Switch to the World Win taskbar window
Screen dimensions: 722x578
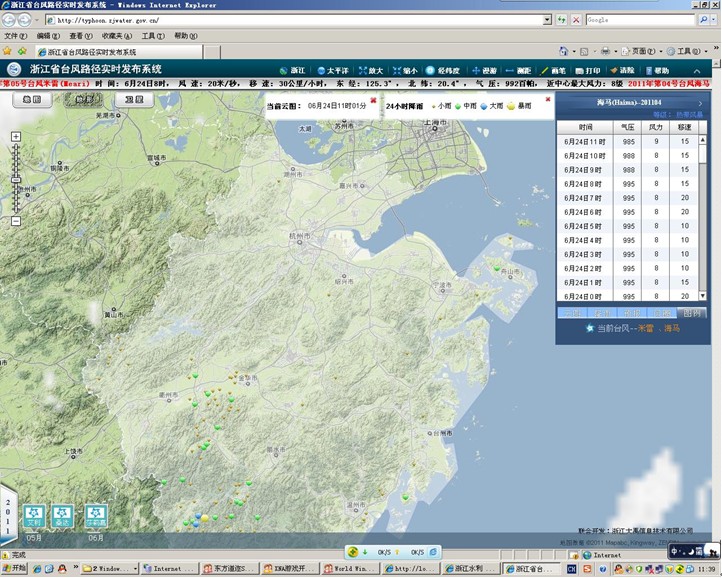click(350, 568)
